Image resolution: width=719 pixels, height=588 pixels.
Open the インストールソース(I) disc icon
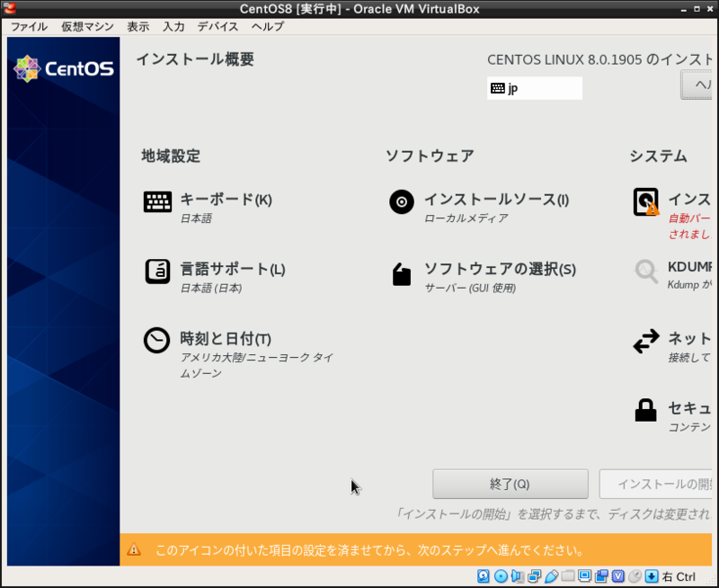coord(402,201)
